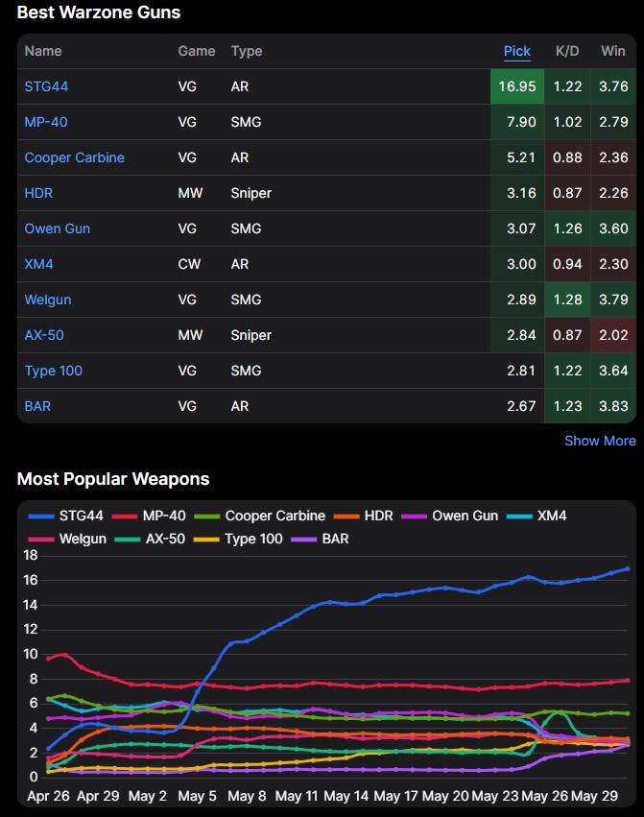Sort table by Pick column
644x817 pixels.
click(516, 51)
